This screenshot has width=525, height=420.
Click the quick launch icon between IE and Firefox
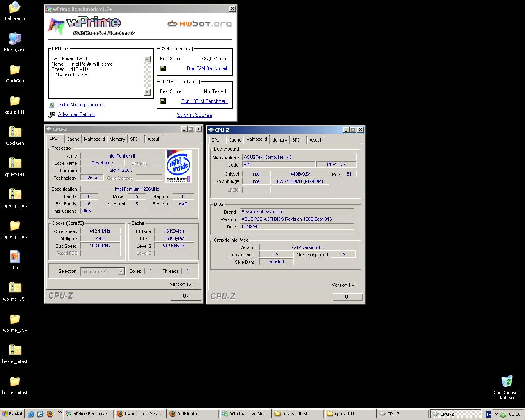point(41,414)
